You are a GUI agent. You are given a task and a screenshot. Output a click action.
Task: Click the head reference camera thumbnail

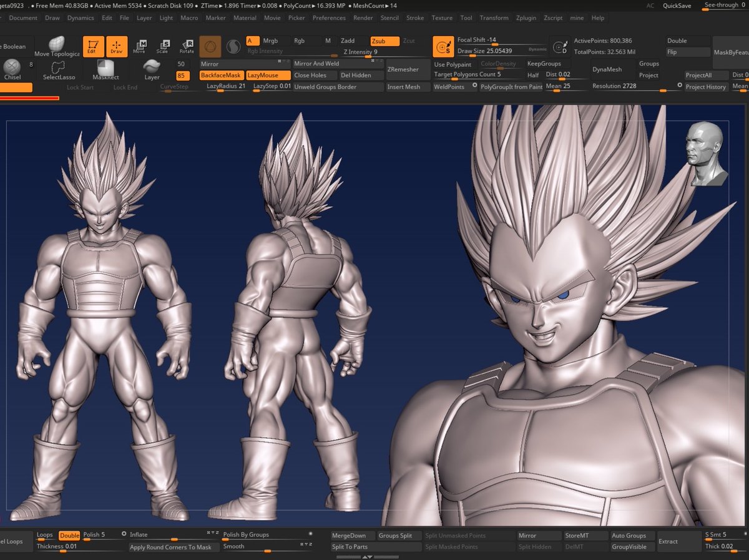(x=707, y=154)
